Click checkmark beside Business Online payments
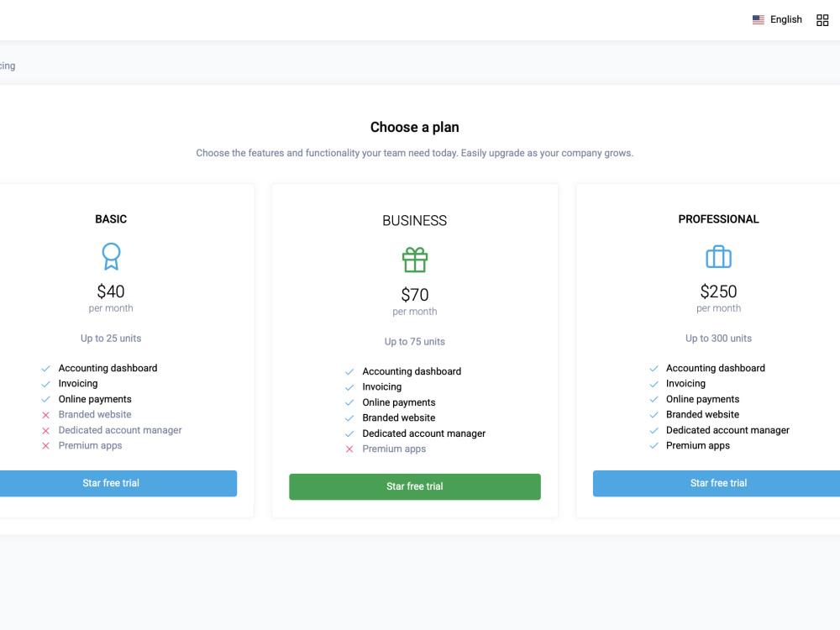 349,403
